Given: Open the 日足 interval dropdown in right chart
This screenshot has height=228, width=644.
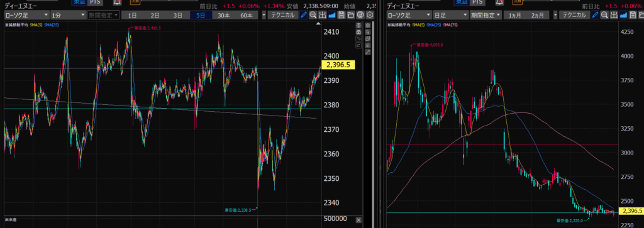Looking at the screenshot, I should pyautogui.click(x=452, y=15).
